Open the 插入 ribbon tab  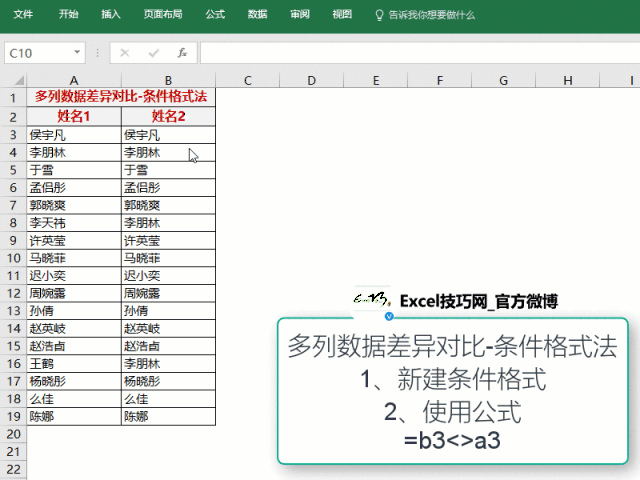coord(111,15)
